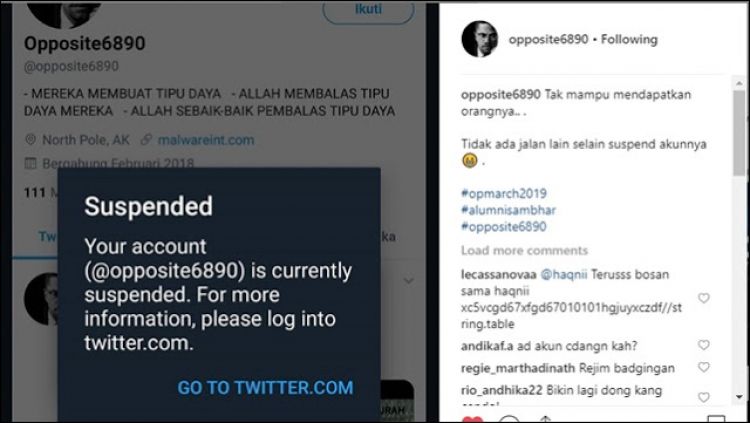Expand the tweet chevron dropdown arrow
This screenshot has width=750, height=423.
pyautogui.click(x=408, y=280)
